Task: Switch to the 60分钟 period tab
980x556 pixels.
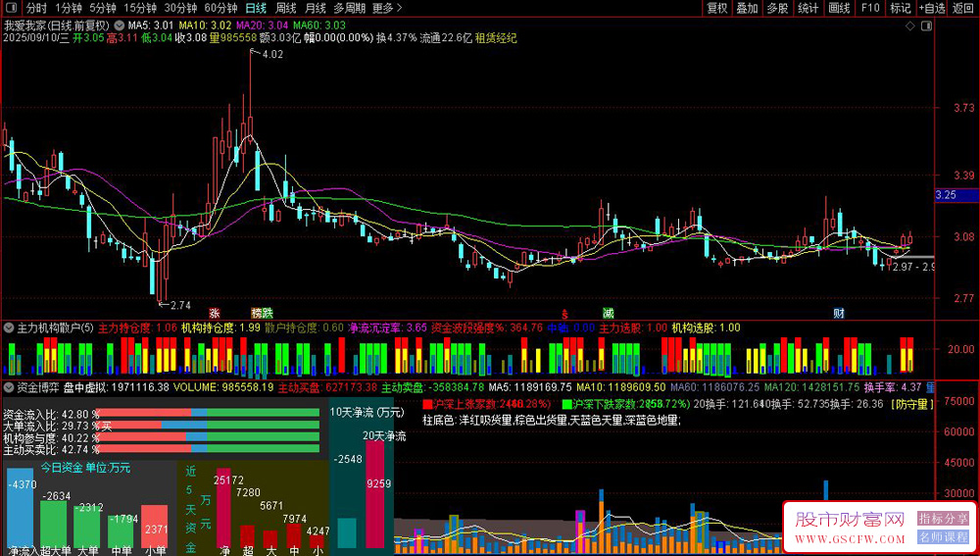Action: [x=221, y=8]
